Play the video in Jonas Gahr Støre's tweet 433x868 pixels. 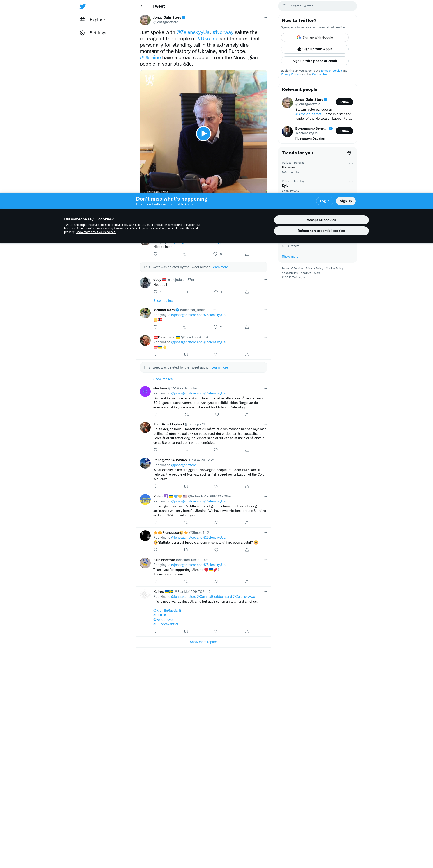pos(203,133)
